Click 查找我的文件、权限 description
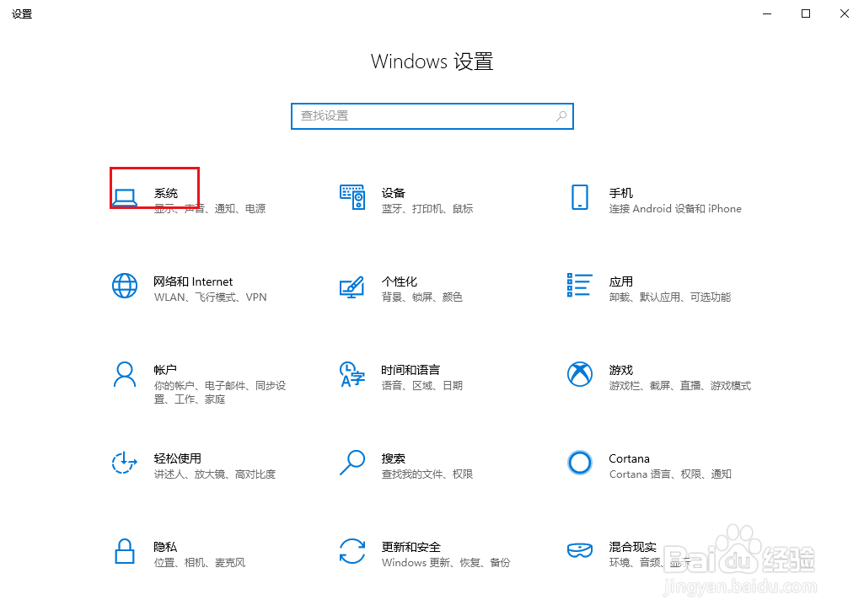Screen dimensions: 864x616 pos(427,474)
